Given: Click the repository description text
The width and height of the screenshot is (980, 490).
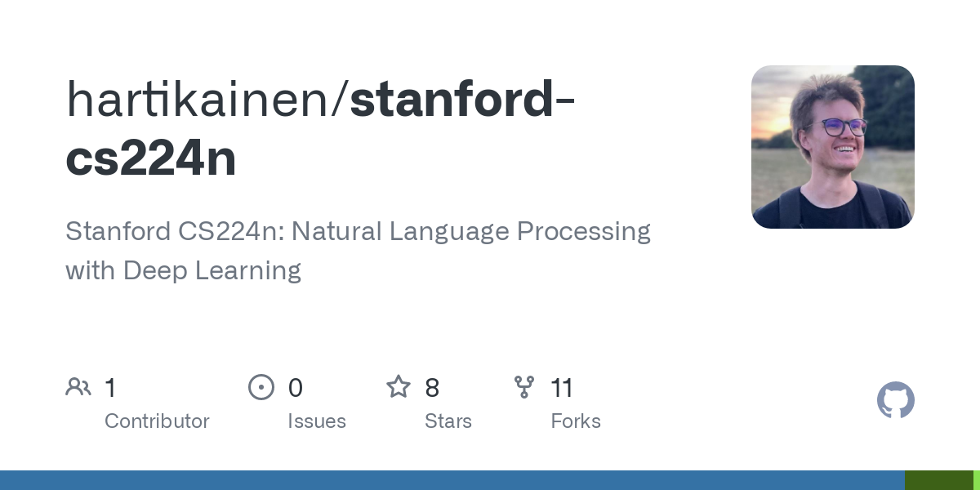Looking at the screenshot, I should [x=358, y=251].
